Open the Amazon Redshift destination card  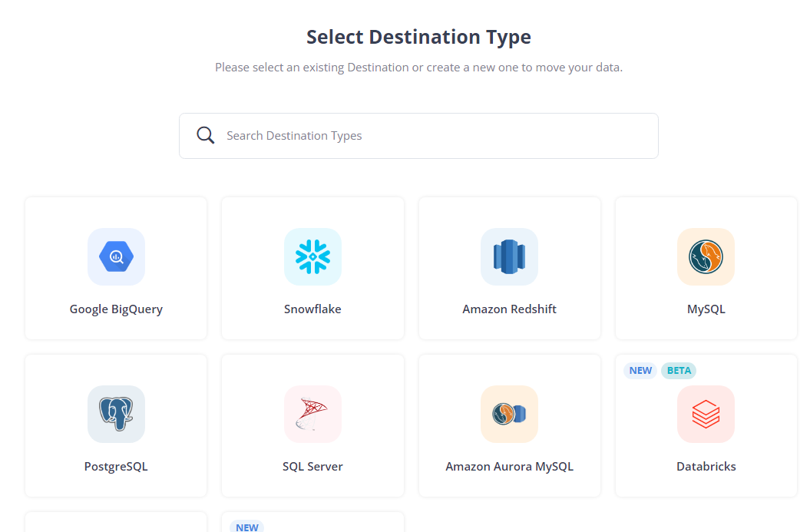[509, 268]
